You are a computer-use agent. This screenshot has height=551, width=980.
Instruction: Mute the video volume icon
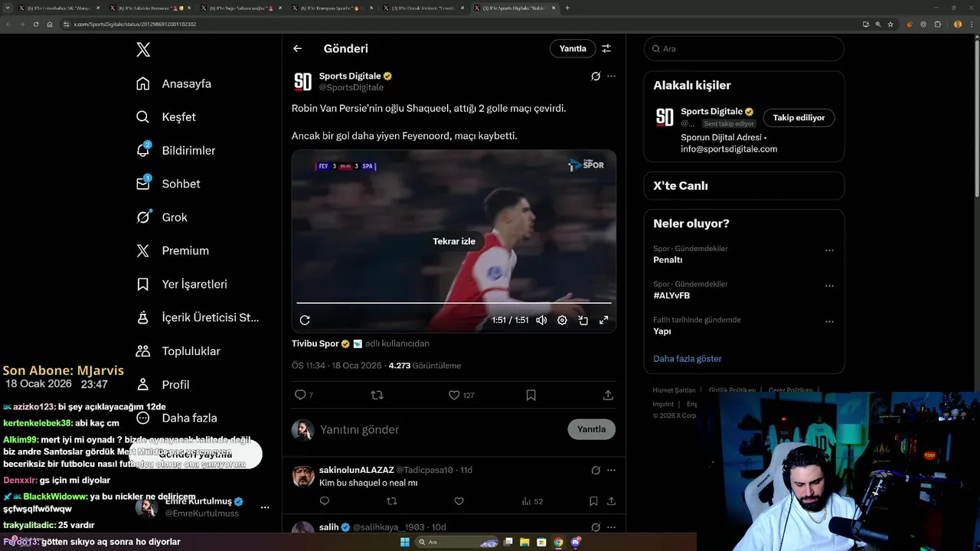click(541, 321)
